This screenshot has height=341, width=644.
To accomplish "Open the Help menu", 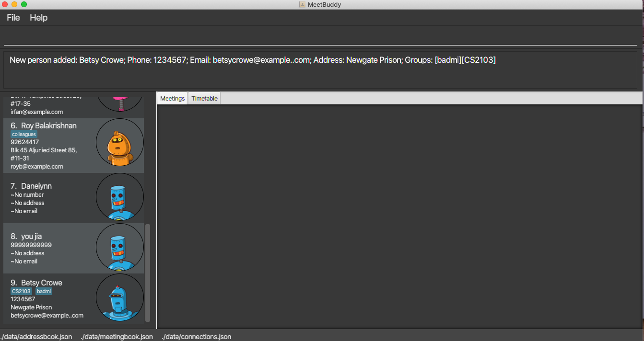I will coord(38,18).
